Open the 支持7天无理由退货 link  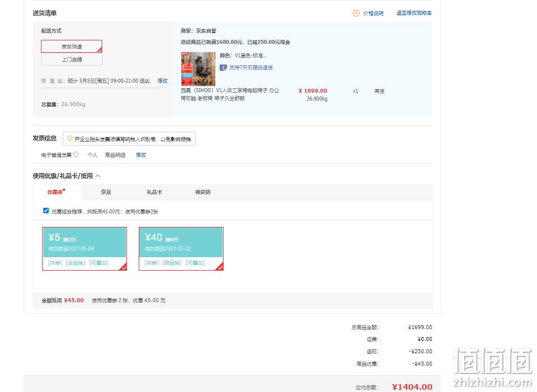251,67
